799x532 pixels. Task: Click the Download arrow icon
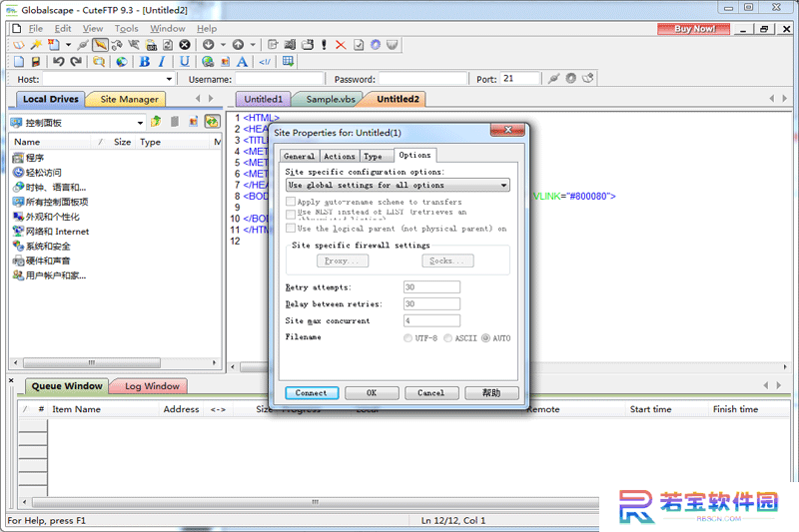tap(208, 45)
